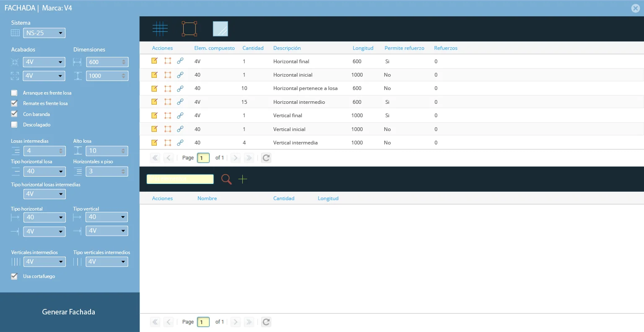Edit the Horizontal final row
The width and height of the screenshot is (644, 332).
pos(154,61)
